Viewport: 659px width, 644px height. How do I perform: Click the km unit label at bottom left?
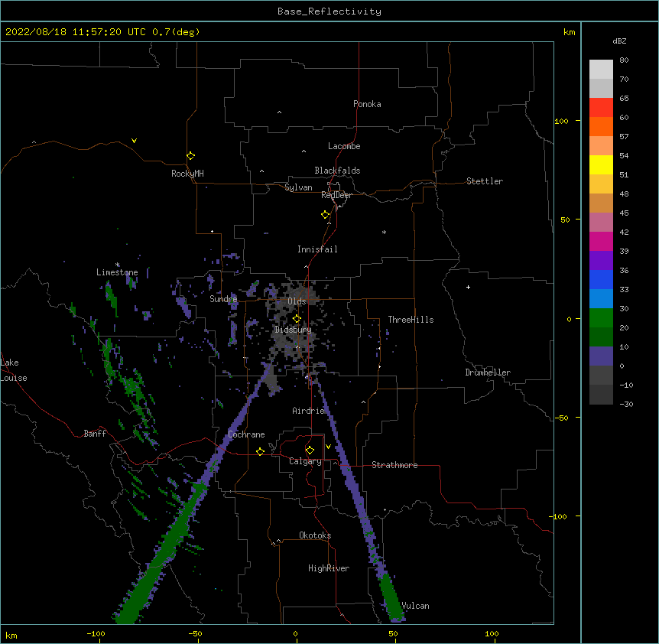(x=11, y=636)
